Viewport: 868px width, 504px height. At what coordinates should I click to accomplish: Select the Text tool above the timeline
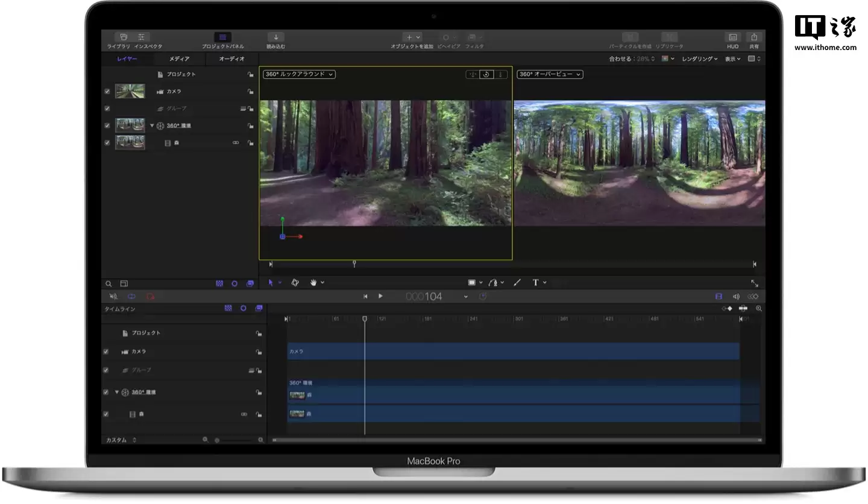point(536,282)
